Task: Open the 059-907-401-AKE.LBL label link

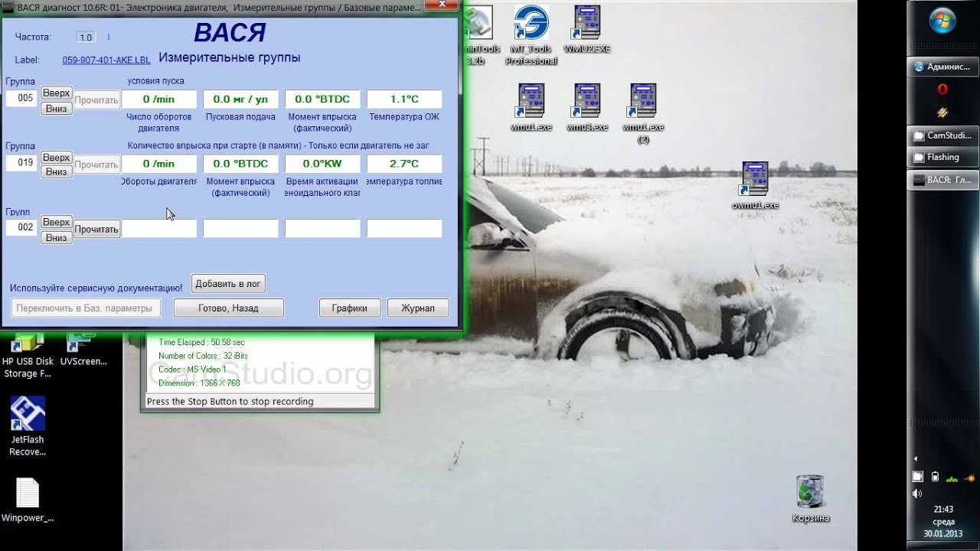Action: point(106,60)
